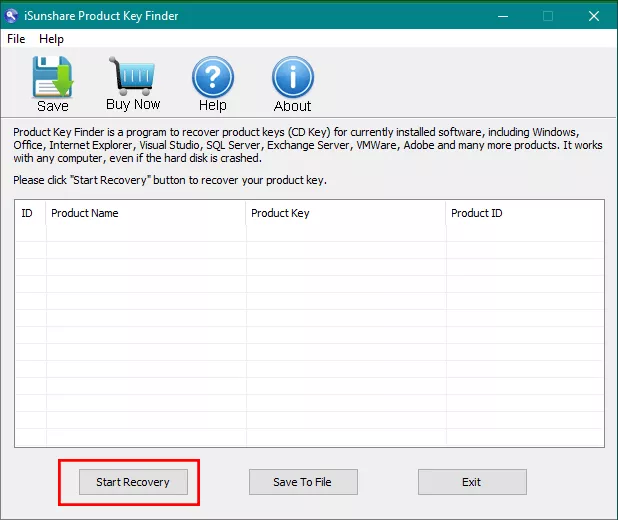Click the Save floppy disk icon
The width and height of the screenshot is (618, 520).
coord(53,77)
